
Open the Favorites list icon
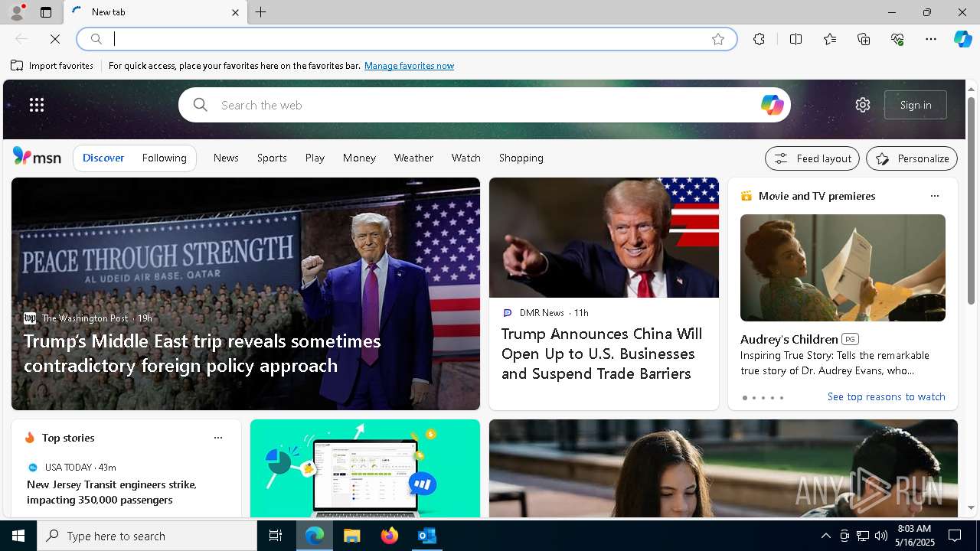click(x=830, y=39)
